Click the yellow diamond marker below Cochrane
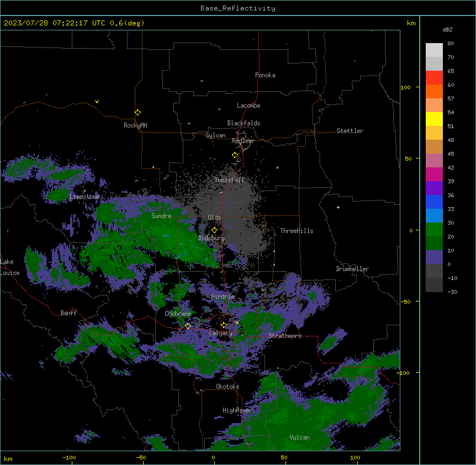476x465 pixels. point(188,326)
